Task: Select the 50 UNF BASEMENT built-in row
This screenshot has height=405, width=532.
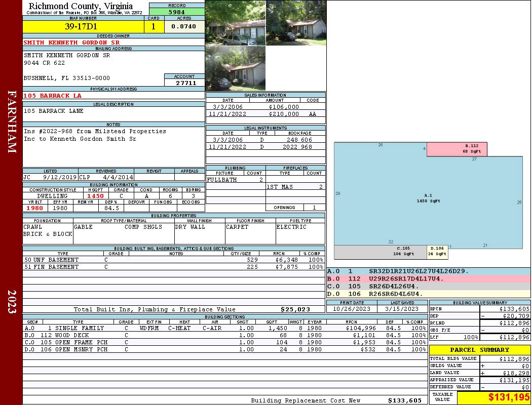Action: coord(173,260)
